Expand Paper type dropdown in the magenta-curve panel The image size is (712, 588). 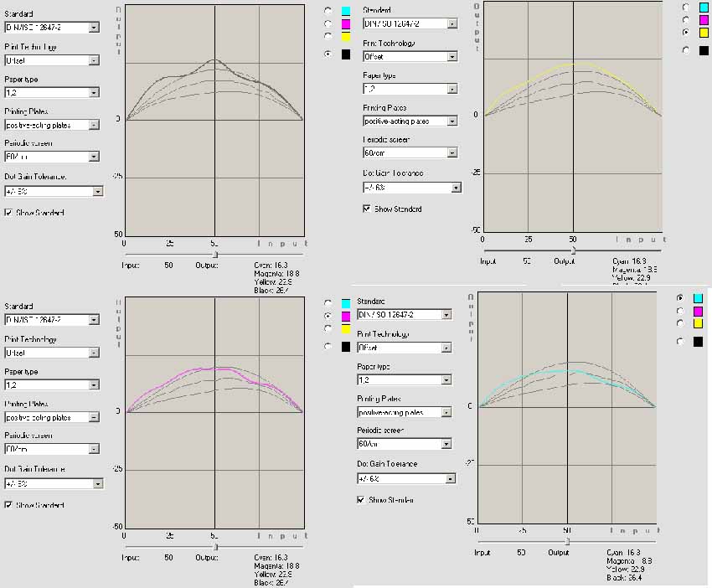point(94,385)
